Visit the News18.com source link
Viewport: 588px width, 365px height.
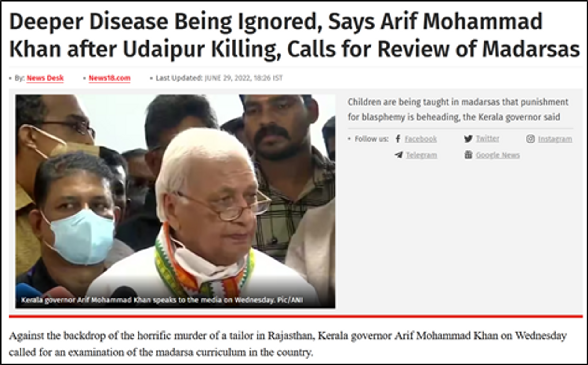(110, 78)
